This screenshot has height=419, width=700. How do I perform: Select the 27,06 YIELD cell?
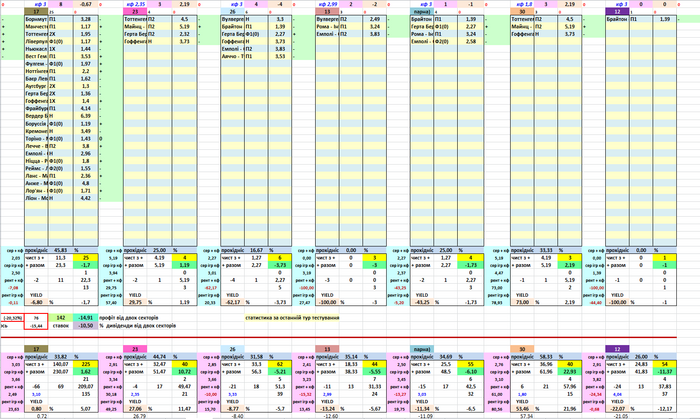pyautogui.click(x=135, y=409)
